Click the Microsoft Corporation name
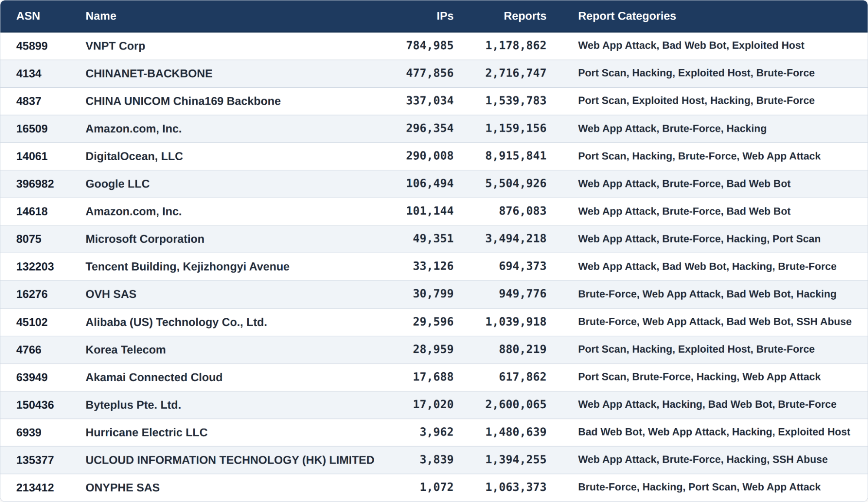 click(145, 239)
